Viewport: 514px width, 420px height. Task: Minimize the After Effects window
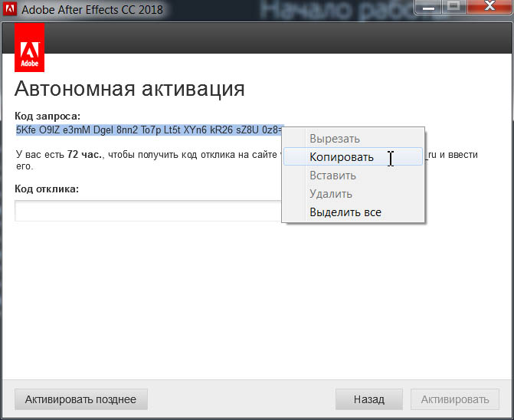[x=429, y=6]
